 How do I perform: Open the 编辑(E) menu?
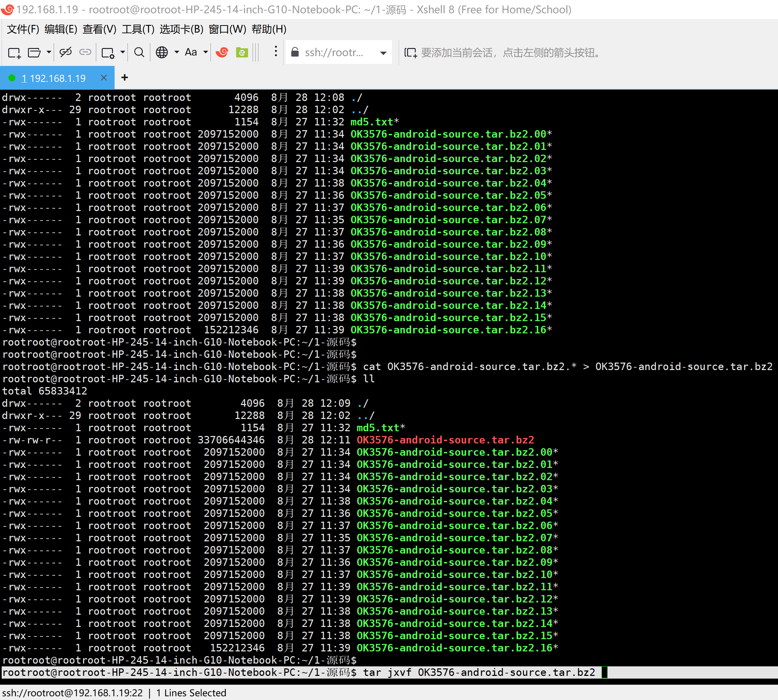pyautogui.click(x=61, y=29)
